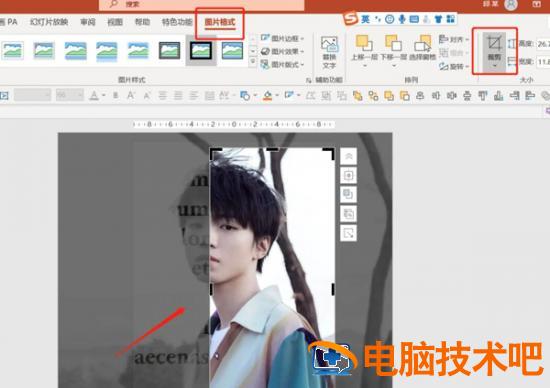Open the View (视图) ribbon tab
Screen dimensions: 550x388
coord(115,22)
